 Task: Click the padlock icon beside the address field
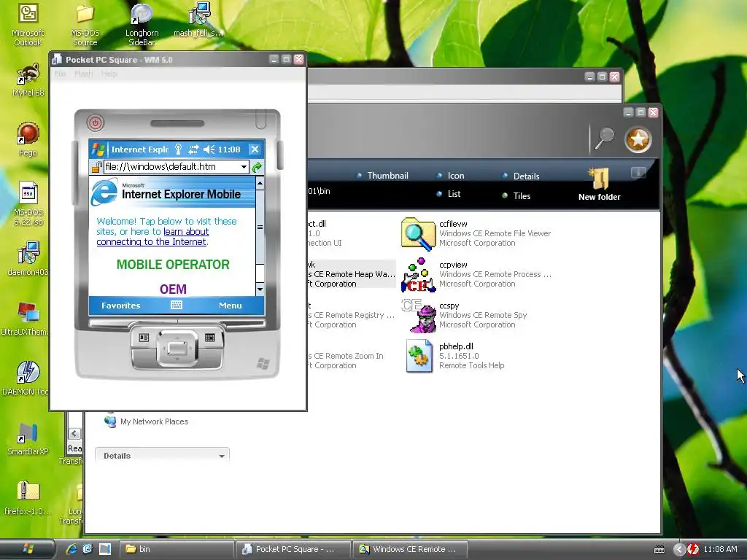[x=97, y=167]
